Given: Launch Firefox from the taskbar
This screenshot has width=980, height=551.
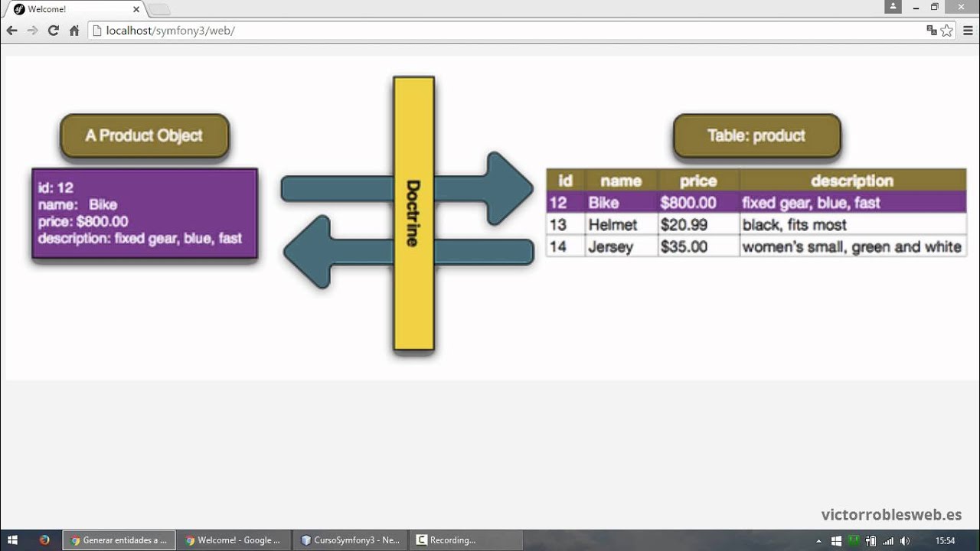Looking at the screenshot, I should pos(44,540).
